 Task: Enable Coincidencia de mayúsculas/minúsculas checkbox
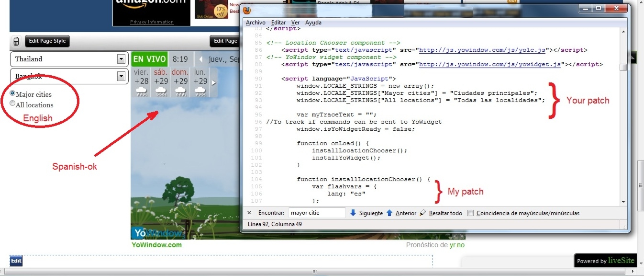tap(471, 213)
